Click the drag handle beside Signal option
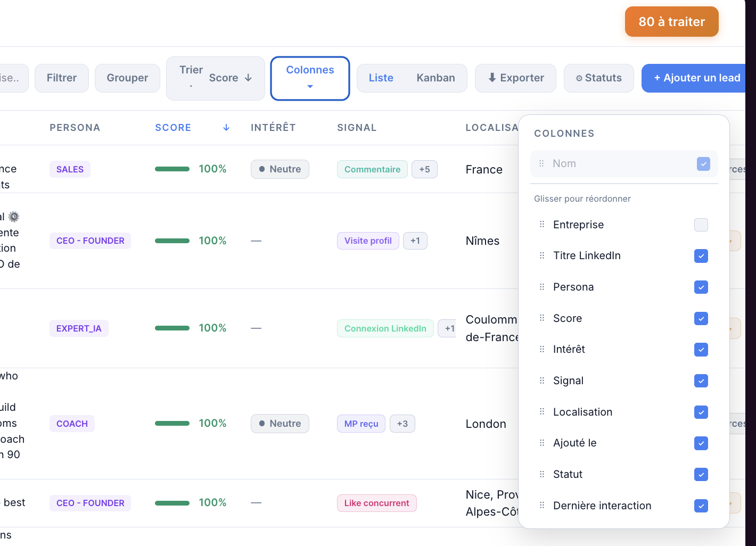 pos(542,380)
